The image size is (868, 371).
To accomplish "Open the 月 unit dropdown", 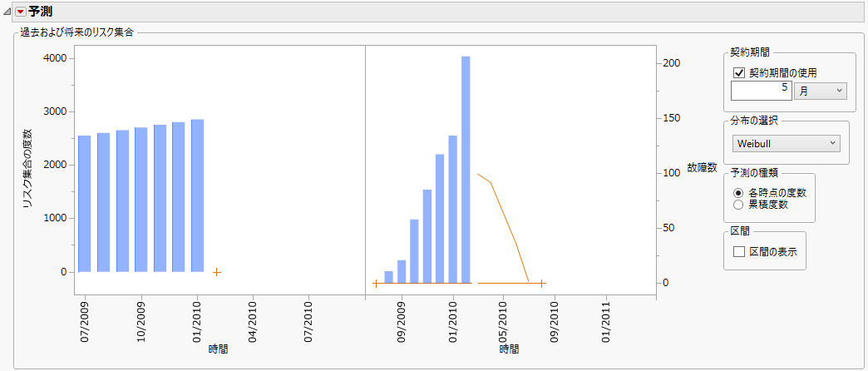I will [x=821, y=91].
